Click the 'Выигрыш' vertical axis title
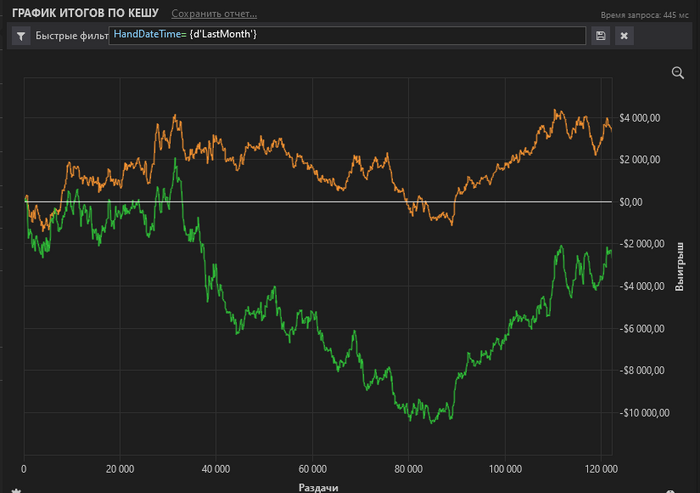The image size is (700, 493). pos(679,267)
